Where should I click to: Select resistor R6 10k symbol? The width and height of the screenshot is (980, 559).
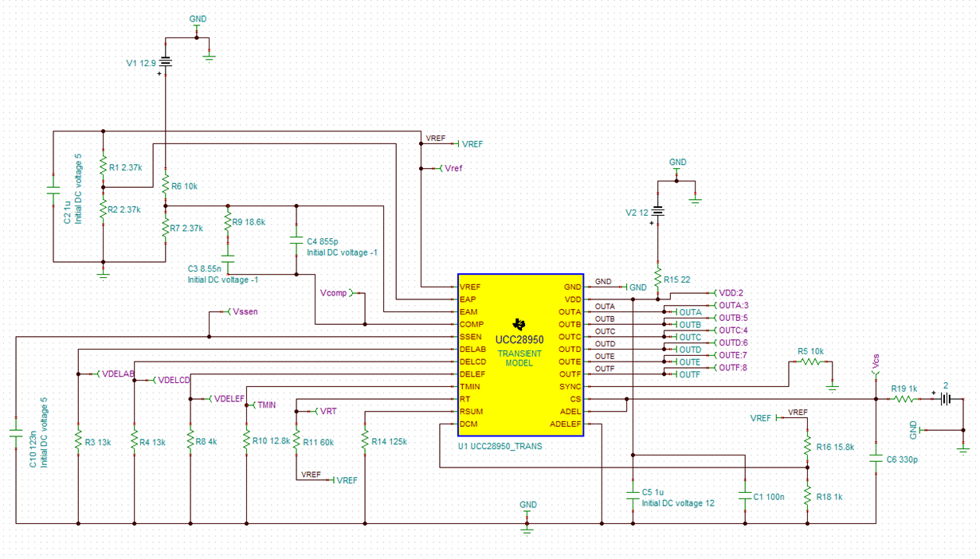tap(165, 186)
